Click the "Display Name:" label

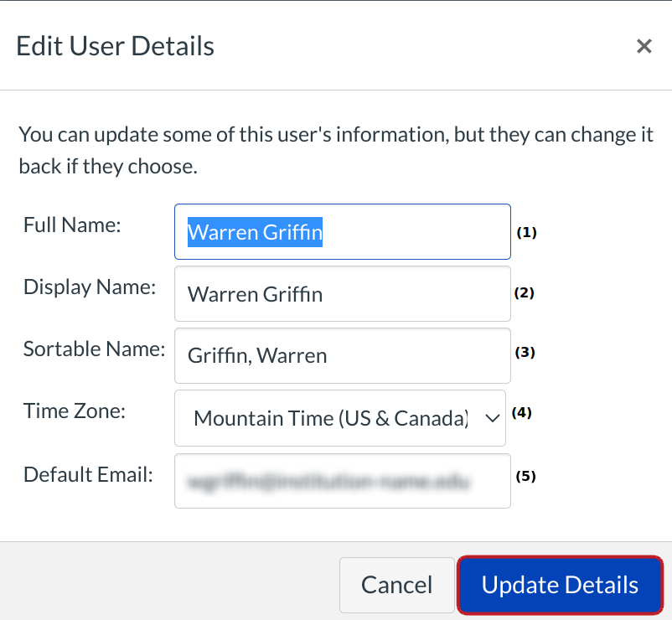click(90, 287)
